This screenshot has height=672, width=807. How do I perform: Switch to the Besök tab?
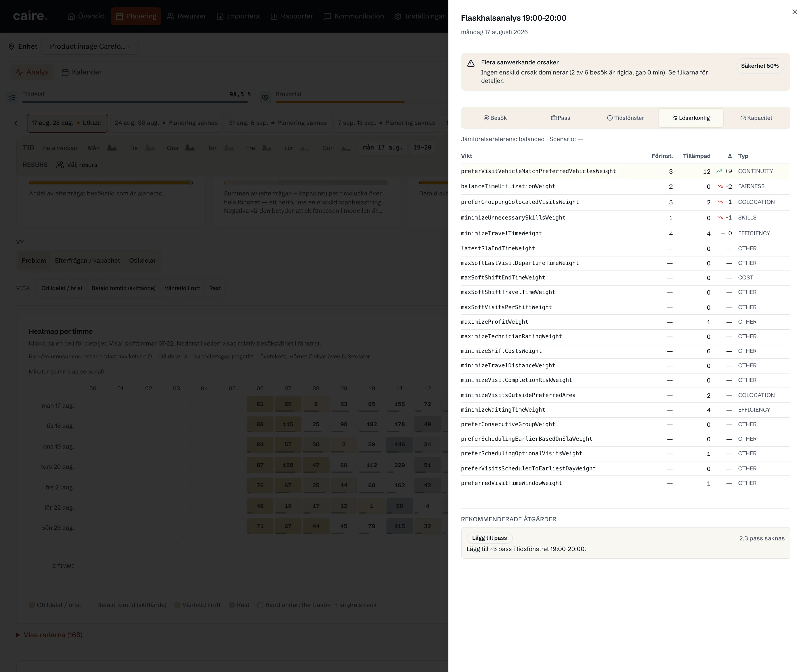(495, 118)
